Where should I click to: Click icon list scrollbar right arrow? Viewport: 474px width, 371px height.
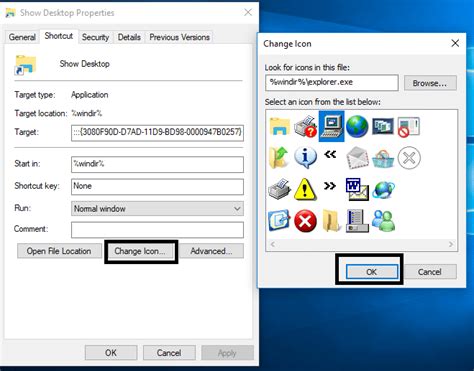451,244
